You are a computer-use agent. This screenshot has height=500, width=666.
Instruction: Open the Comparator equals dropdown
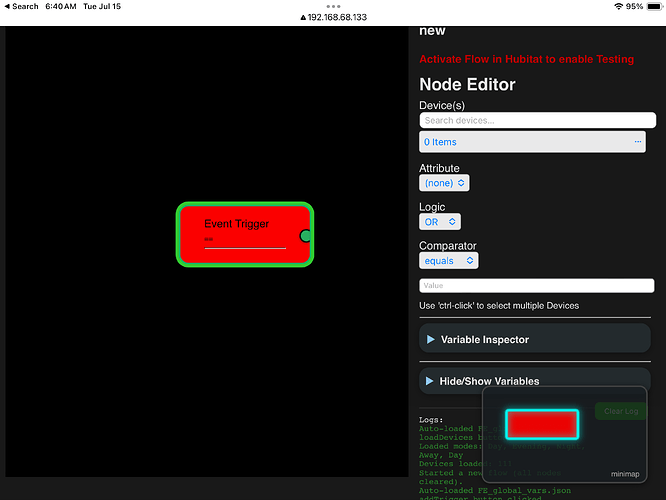(449, 260)
